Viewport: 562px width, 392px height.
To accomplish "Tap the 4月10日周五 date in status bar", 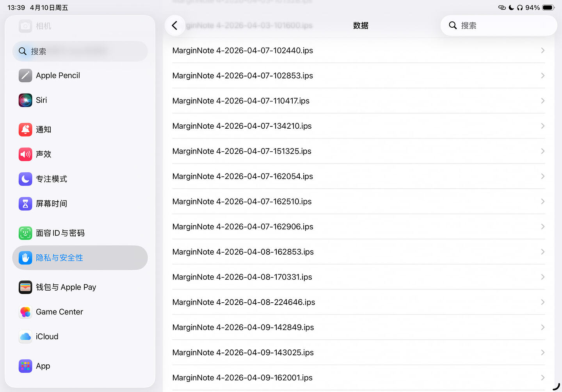I will [49, 8].
